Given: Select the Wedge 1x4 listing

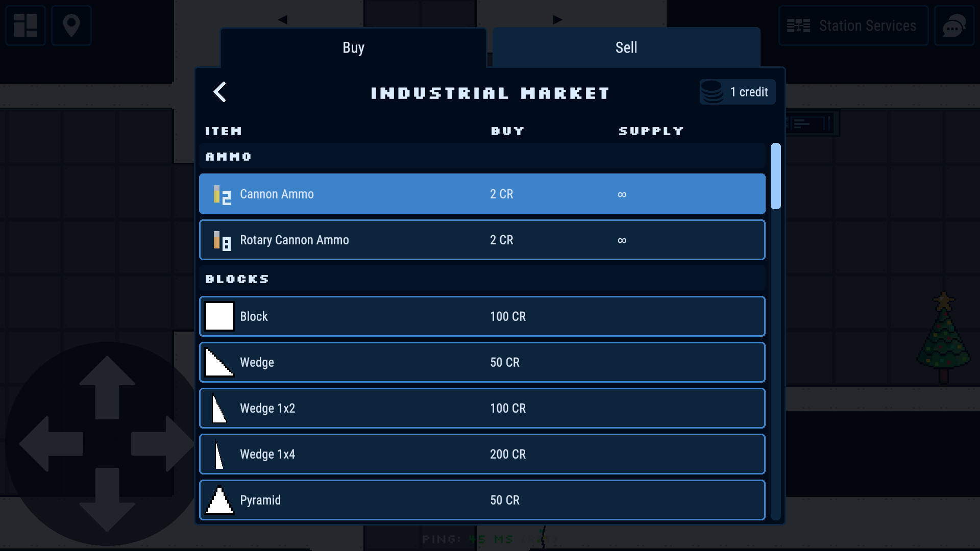Looking at the screenshot, I should (482, 454).
